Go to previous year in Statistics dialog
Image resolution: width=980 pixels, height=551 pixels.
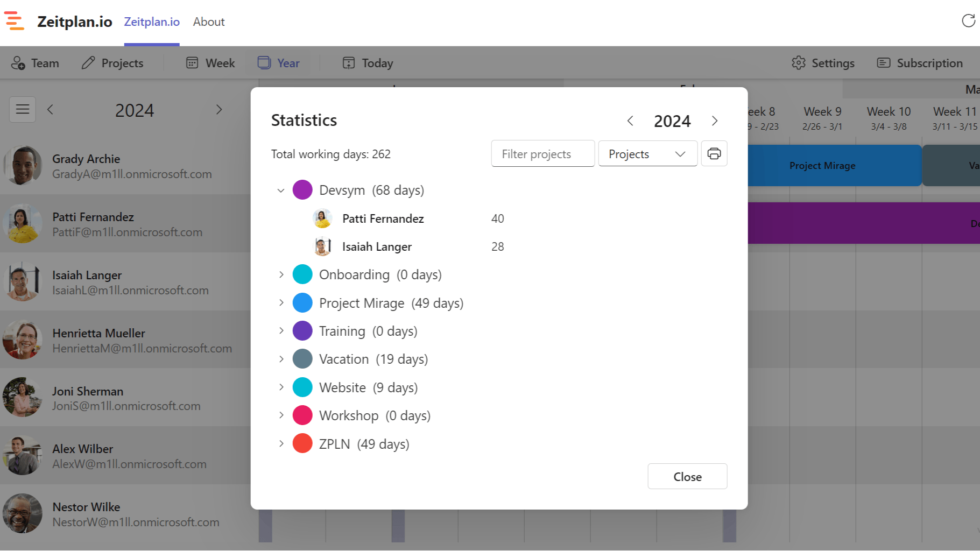[x=630, y=121]
